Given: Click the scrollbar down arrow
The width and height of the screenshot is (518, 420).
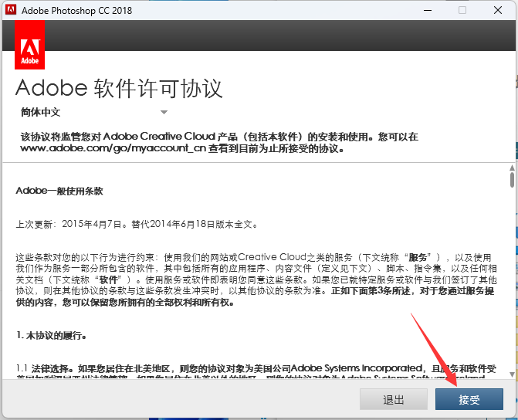Looking at the screenshot, I should coord(512,374).
